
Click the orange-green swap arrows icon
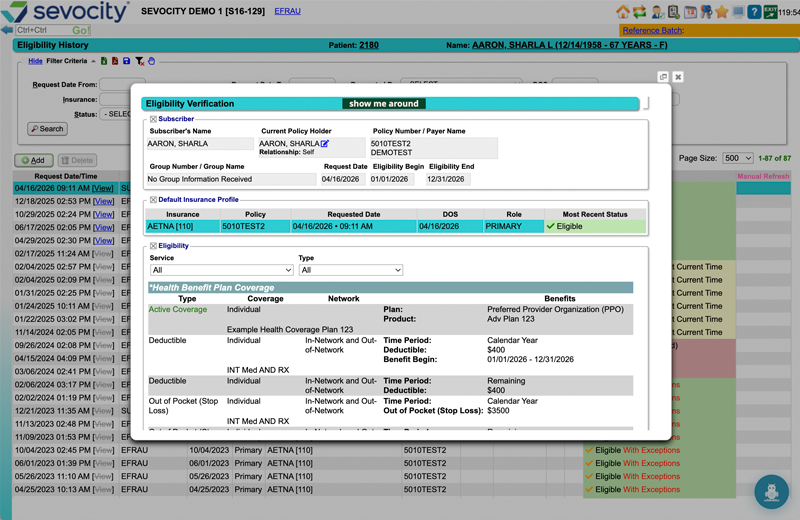pyautogui.click(x=639, y=11)
